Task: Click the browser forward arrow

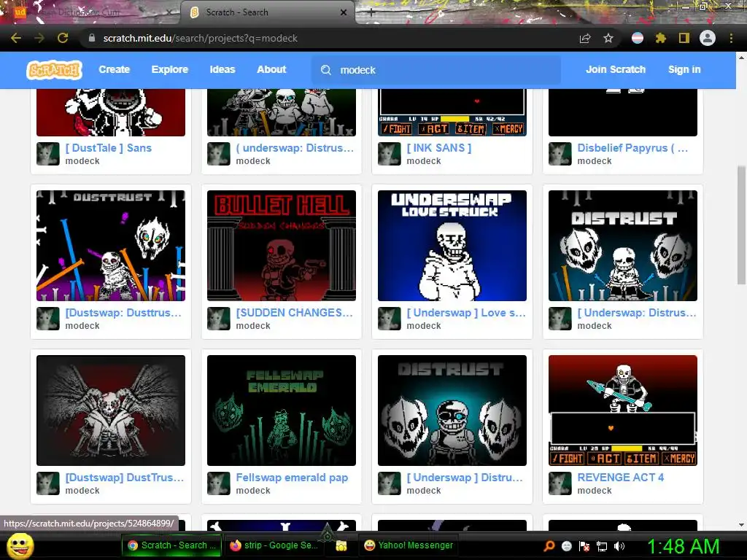Action: [x=39, y=38]
